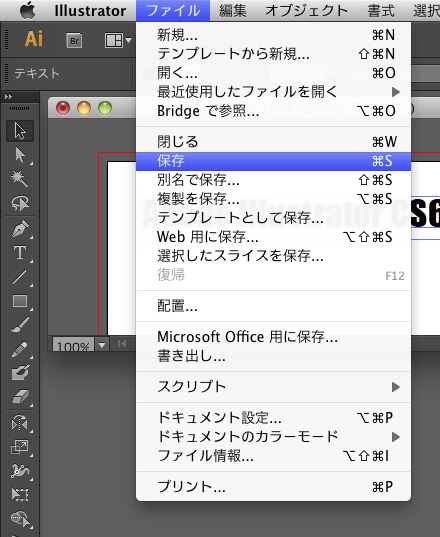Select the Magic Wand tool
Screen dimensions: 440x537
tap(20, 179)
